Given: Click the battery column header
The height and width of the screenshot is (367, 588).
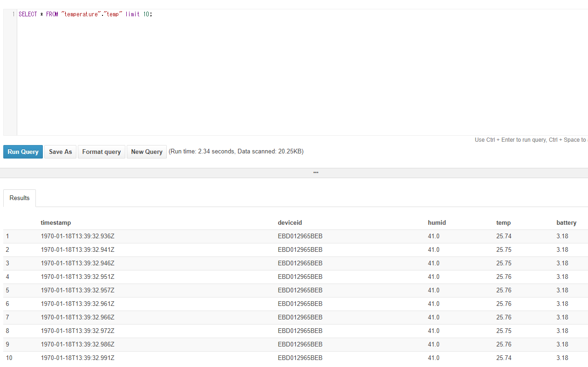Looking at the screenshot, I should [x=566, y=222].
